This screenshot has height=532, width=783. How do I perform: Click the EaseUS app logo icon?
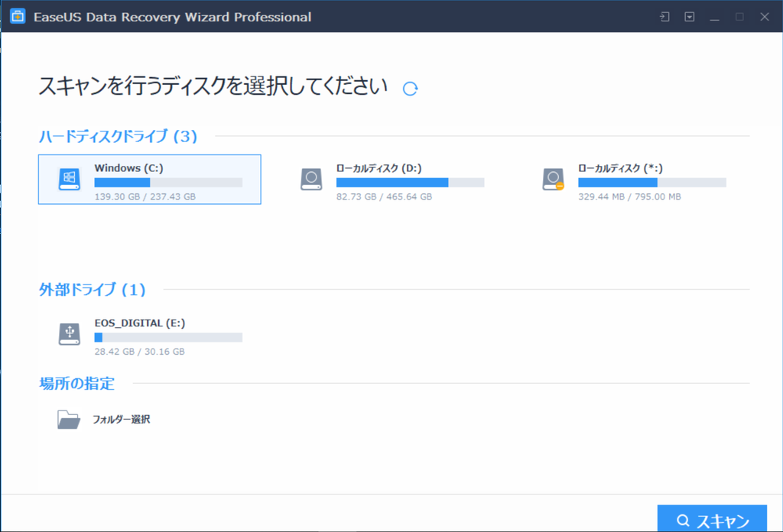coord(18,17)
